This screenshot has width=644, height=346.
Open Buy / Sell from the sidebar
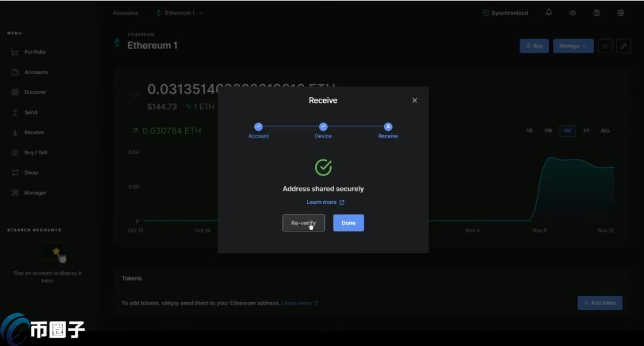point(29,153)
